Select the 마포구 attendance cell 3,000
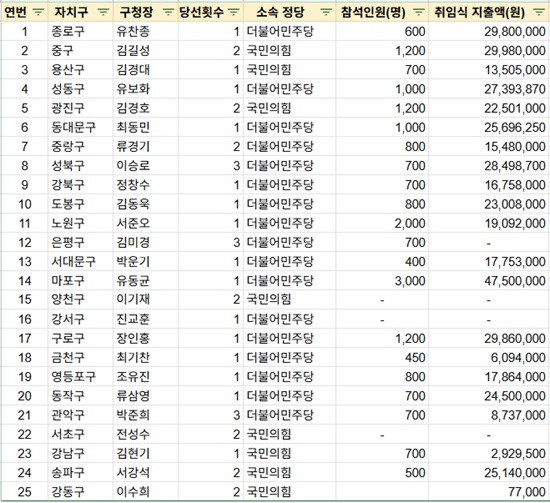Screen dimensions: 550x503 click(x=382, y=281)
